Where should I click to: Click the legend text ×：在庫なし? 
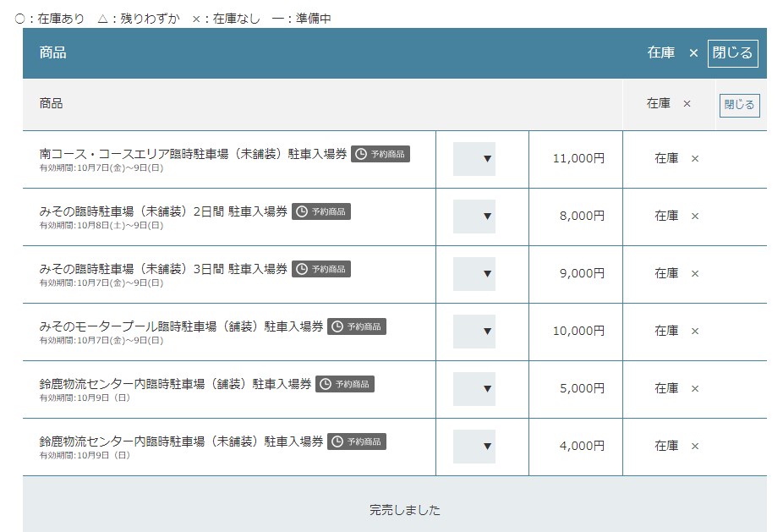pos(227,19)
